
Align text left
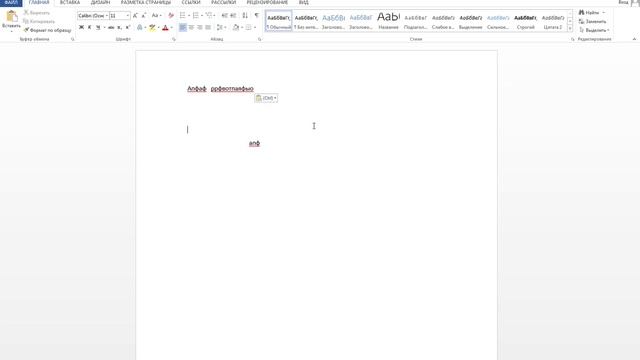tap(183, 27)
